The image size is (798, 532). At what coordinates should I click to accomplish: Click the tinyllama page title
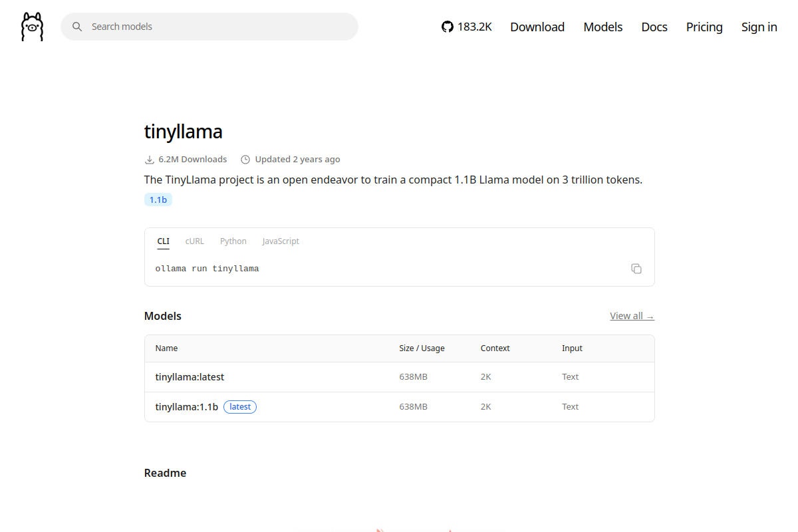184,132
